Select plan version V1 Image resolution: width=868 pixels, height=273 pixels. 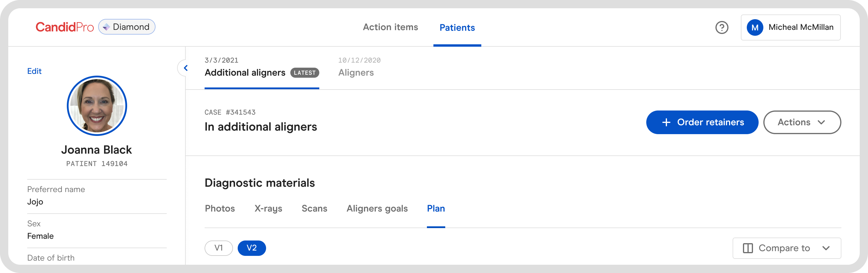[219, 248]
